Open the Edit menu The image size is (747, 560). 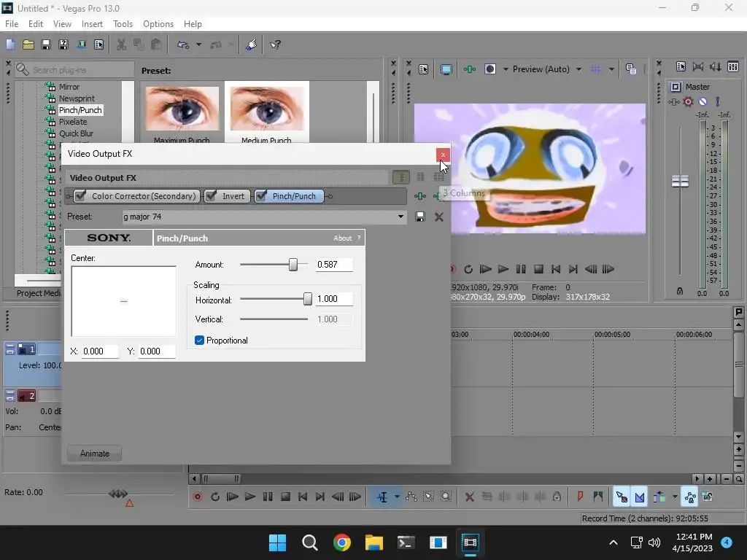[36, 24]
